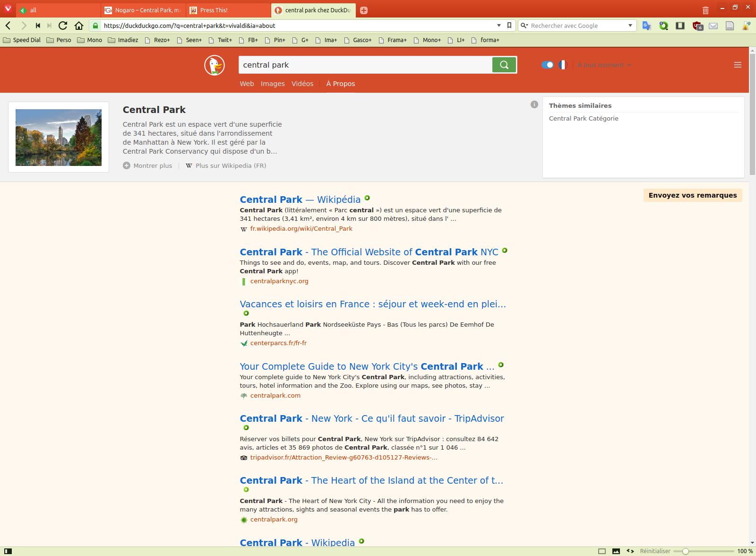Click the DuckDuckGo duck logo
This screenshot has height=556, width=756.
click(215, 65)
